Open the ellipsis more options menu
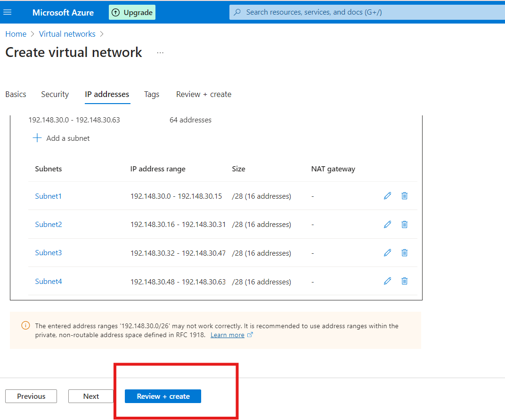The image size is (505, 420). [x=160, y=53]
